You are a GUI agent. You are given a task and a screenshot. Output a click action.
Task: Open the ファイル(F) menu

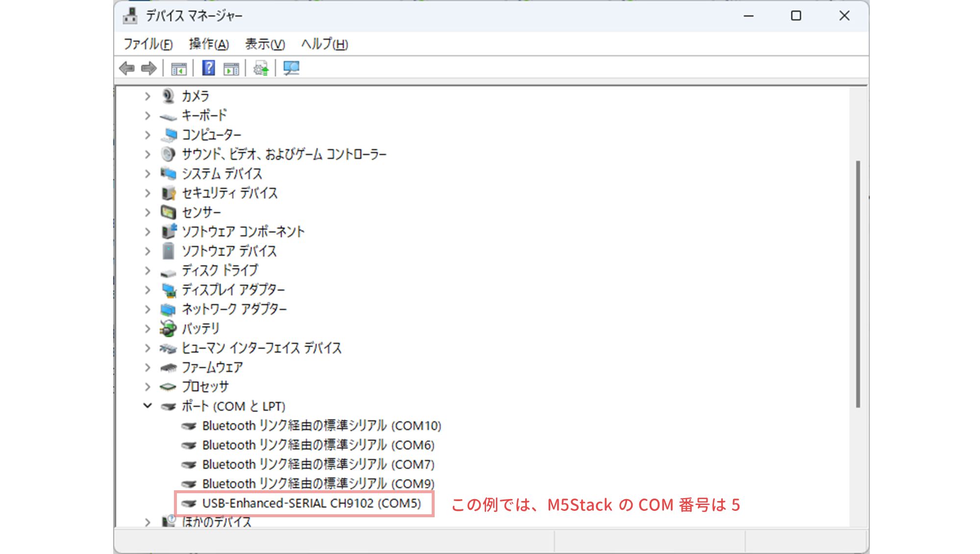pyautogui.click(x=147, y=44)
